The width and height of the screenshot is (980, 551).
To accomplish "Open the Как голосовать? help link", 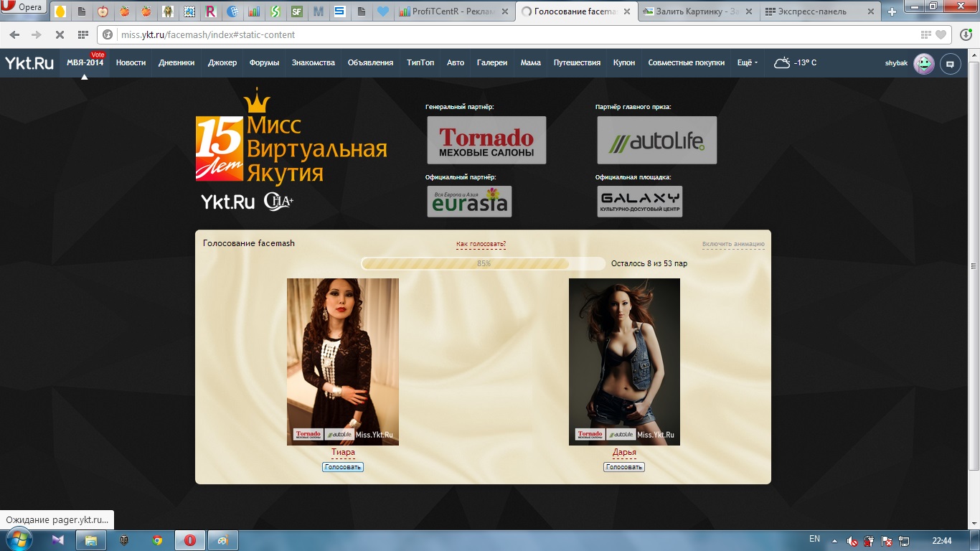I will [x=481, y=244].
